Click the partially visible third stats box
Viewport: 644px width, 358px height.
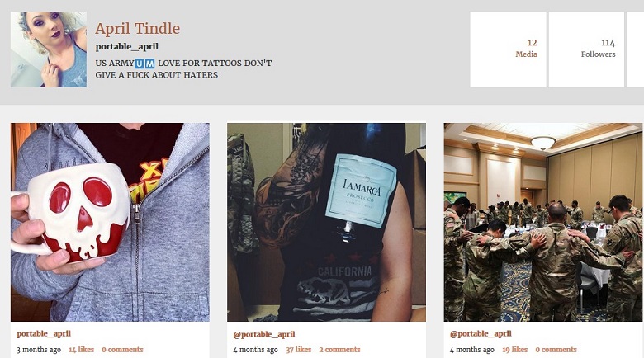point(636,49)
